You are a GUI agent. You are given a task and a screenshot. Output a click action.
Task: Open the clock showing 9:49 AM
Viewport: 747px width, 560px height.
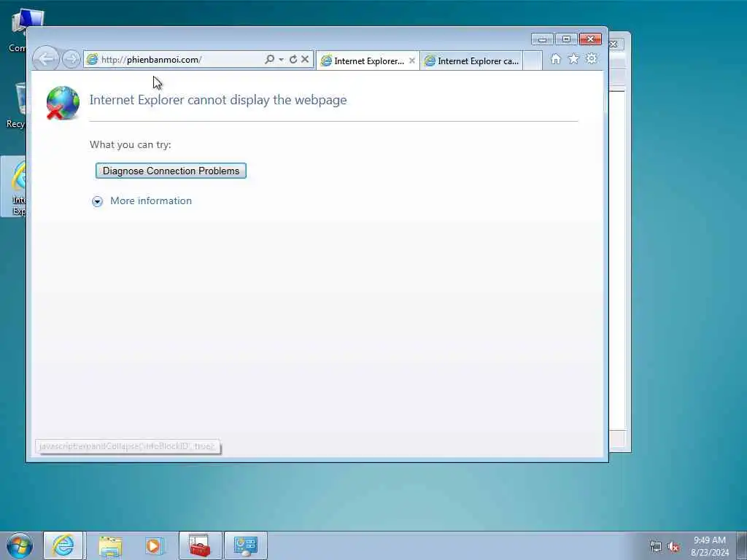710,545
